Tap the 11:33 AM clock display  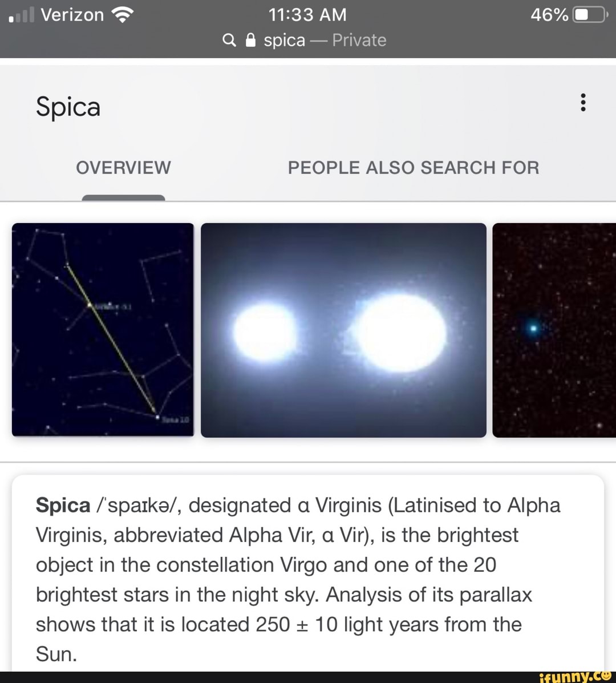307,14
